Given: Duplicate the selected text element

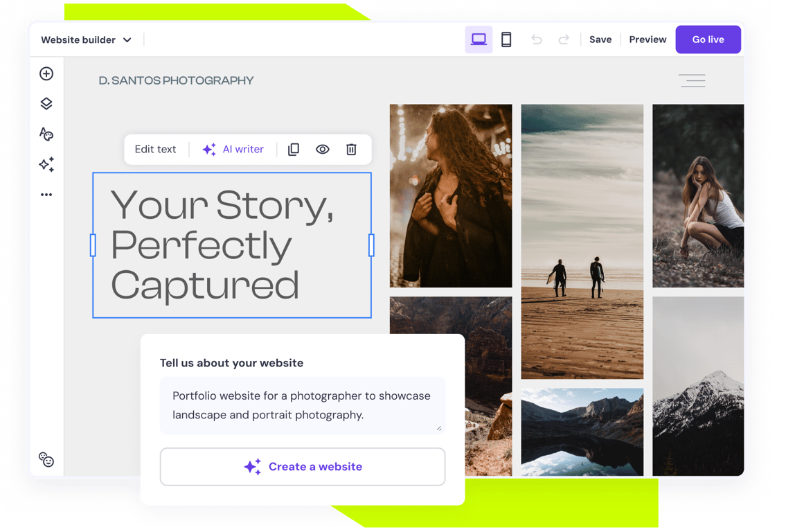Looking at the screenshot, I should pyautogui.click(x=293, y=149).
